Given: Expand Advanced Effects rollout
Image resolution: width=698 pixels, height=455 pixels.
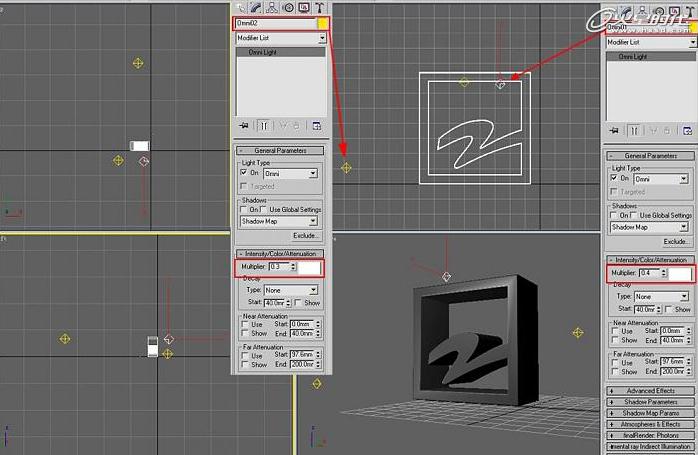Looking at the screenshot, I should tap(650, 390).
